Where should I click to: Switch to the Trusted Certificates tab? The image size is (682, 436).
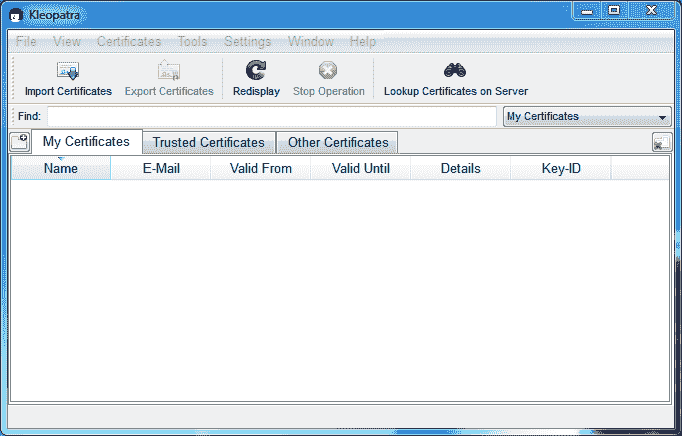[x=209, y=142]
